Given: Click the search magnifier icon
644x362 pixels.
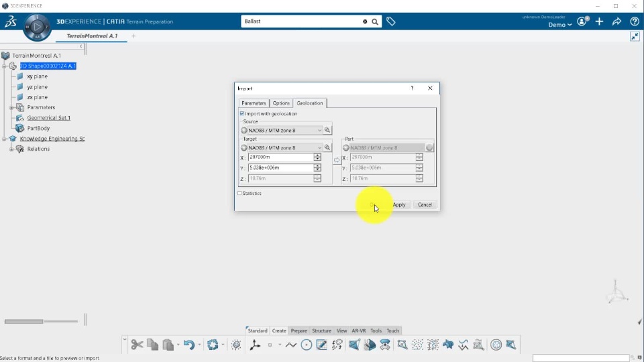Looking at the screenshot, I should [x=375, y=21].
